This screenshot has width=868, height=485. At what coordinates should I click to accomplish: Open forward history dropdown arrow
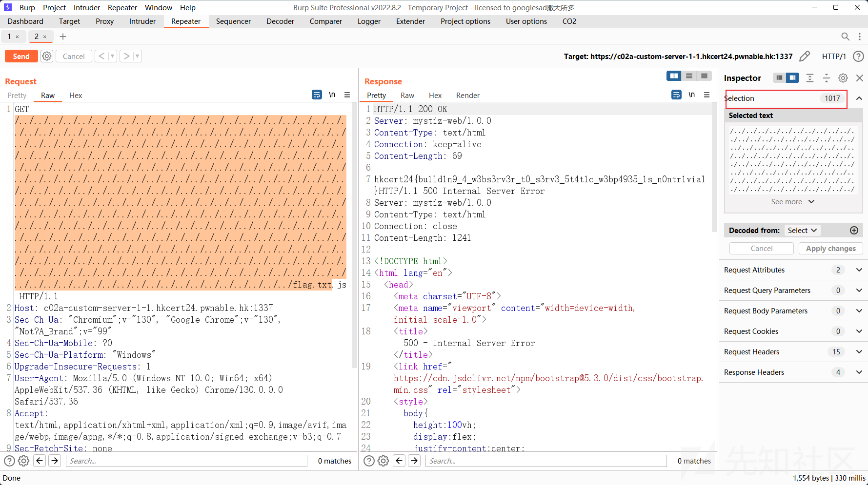coord(138,56)
